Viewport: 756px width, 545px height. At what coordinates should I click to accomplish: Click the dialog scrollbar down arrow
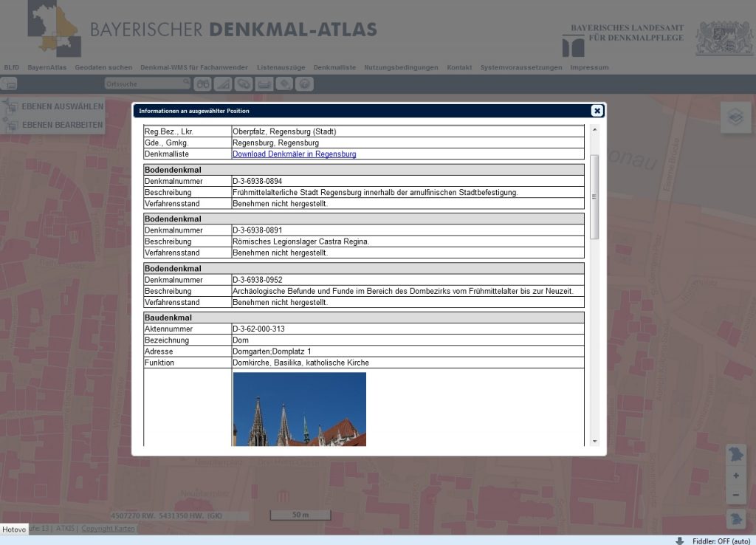click(594, 441)
